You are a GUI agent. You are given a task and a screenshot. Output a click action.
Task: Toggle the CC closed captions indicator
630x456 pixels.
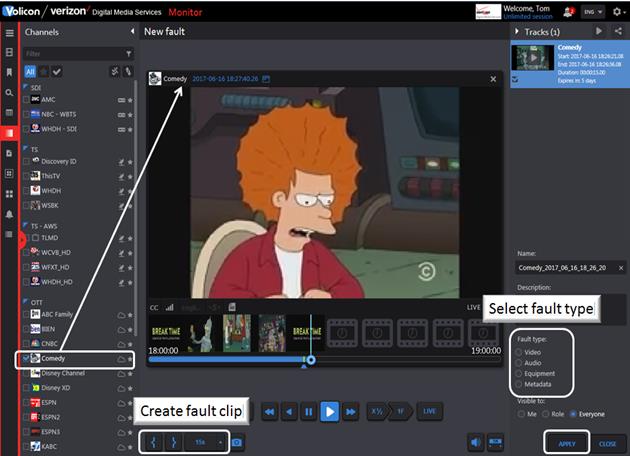pyautogui.click(x=154, y=308)
